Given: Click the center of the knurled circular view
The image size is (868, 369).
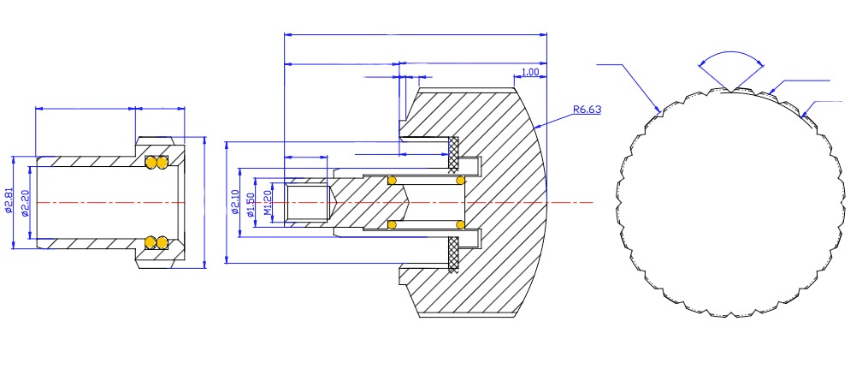Looking at the screenshot, I should (729, 202).
